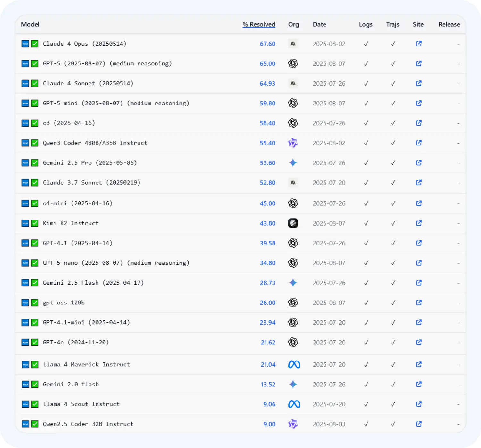Toggle green checkbox beside Gemini 2.0 flash
This screenshot has width=481, height=448.
coord(35,384)
